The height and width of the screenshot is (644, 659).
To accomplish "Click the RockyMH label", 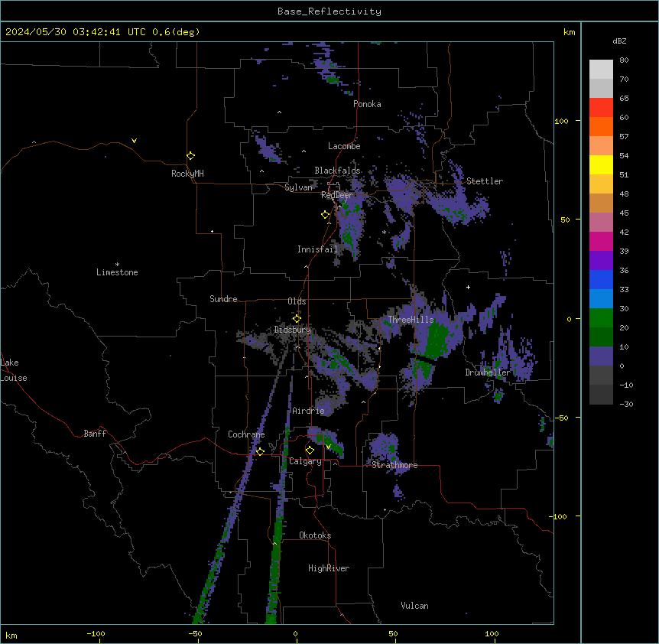I will pyautogui.click(x=187, y=174).
